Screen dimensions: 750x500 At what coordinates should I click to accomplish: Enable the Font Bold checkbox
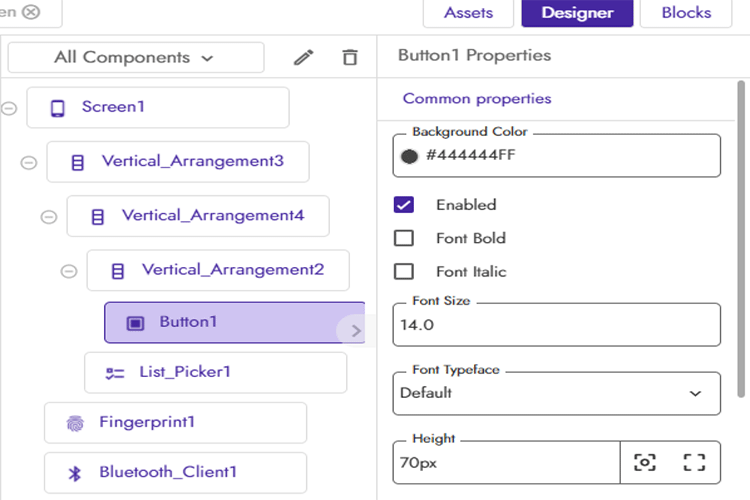404,238
